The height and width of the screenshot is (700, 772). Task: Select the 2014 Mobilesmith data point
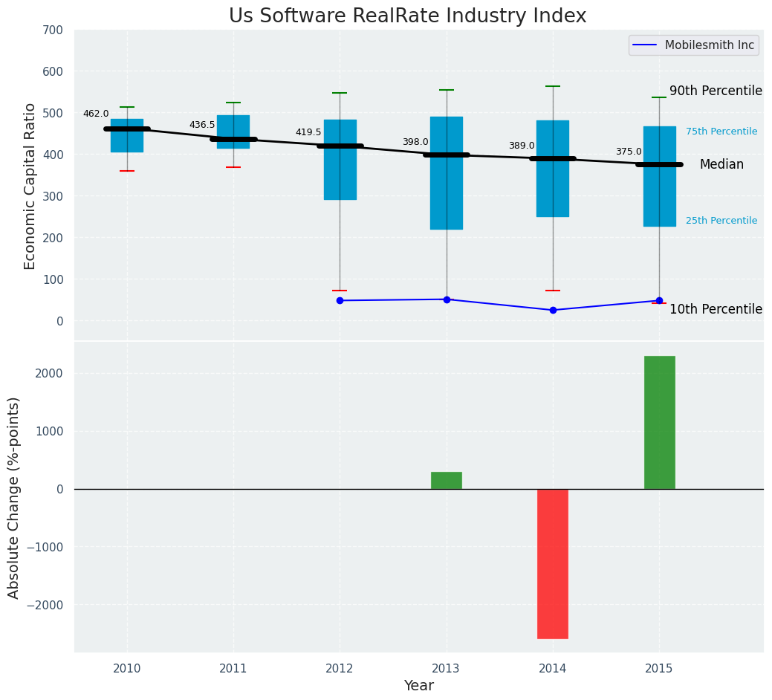coord(553,310)
